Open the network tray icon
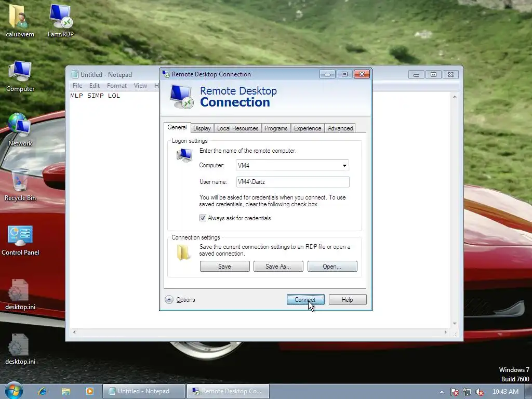 [467, 392]
